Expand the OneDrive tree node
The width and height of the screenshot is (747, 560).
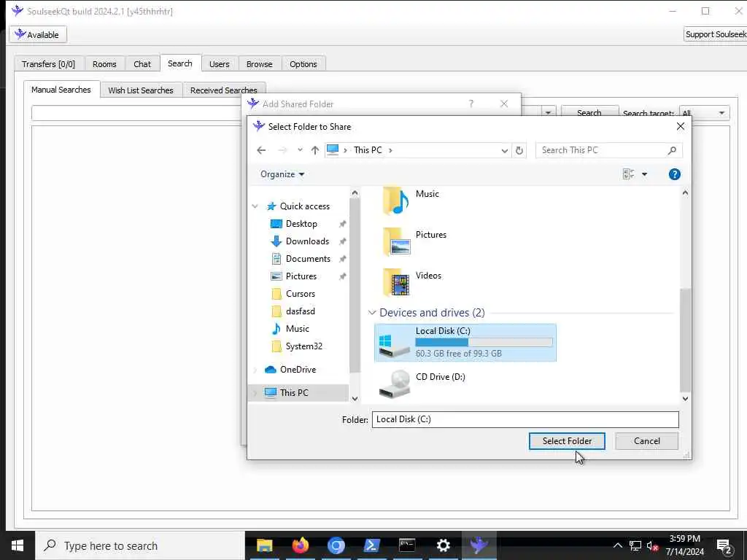pyautogui.click(x=255, y=370)
